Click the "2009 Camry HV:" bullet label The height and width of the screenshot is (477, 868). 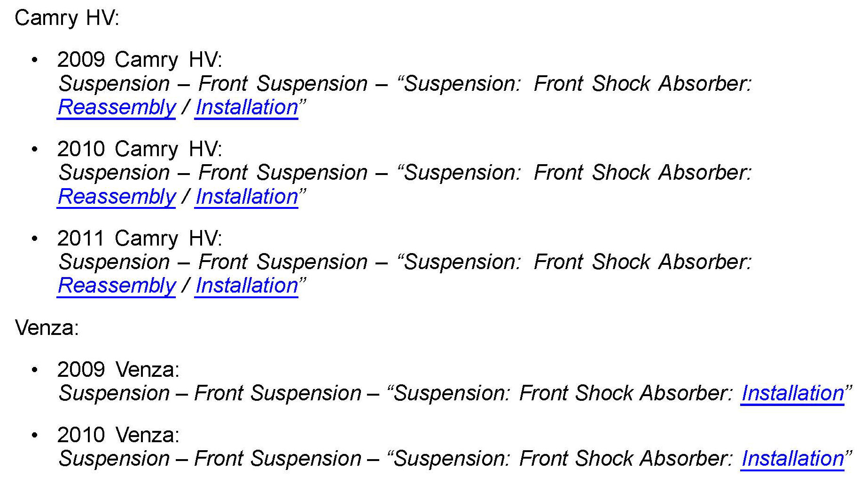pos(139,60)
